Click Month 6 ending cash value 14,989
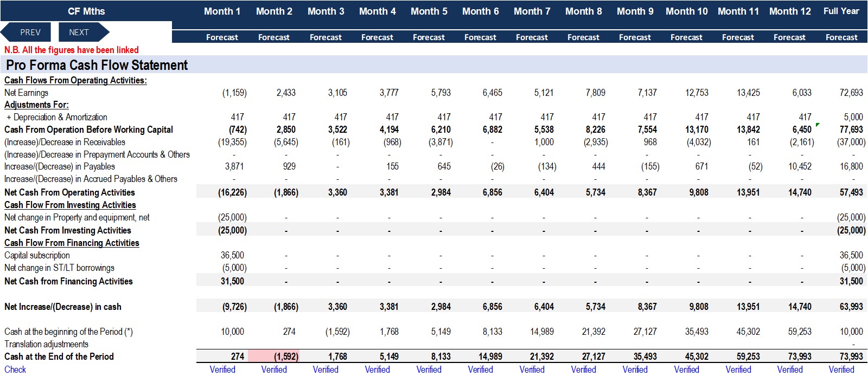 pyautogui.click(x=490, y=356)
